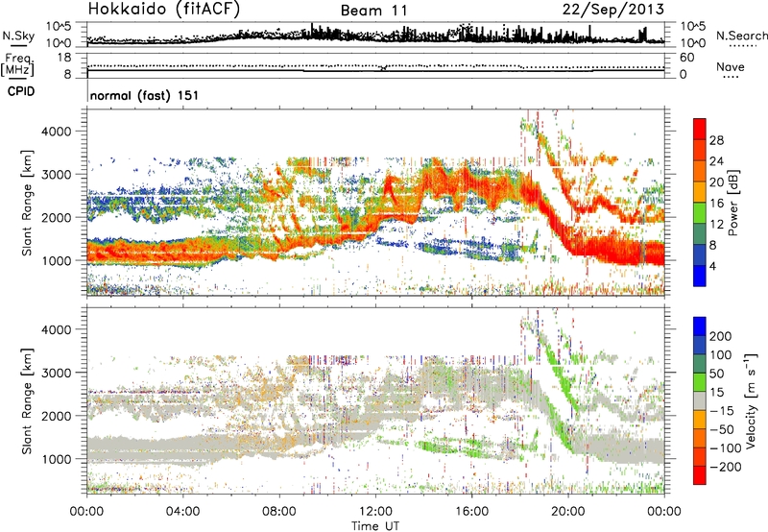Click the "-15" velocity colorbar label

[722, 410]
